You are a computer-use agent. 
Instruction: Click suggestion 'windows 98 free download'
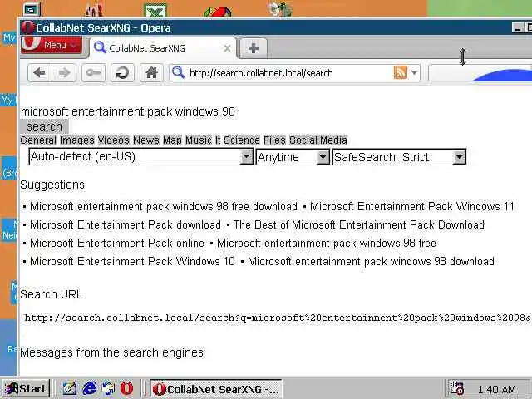(164, 206)
